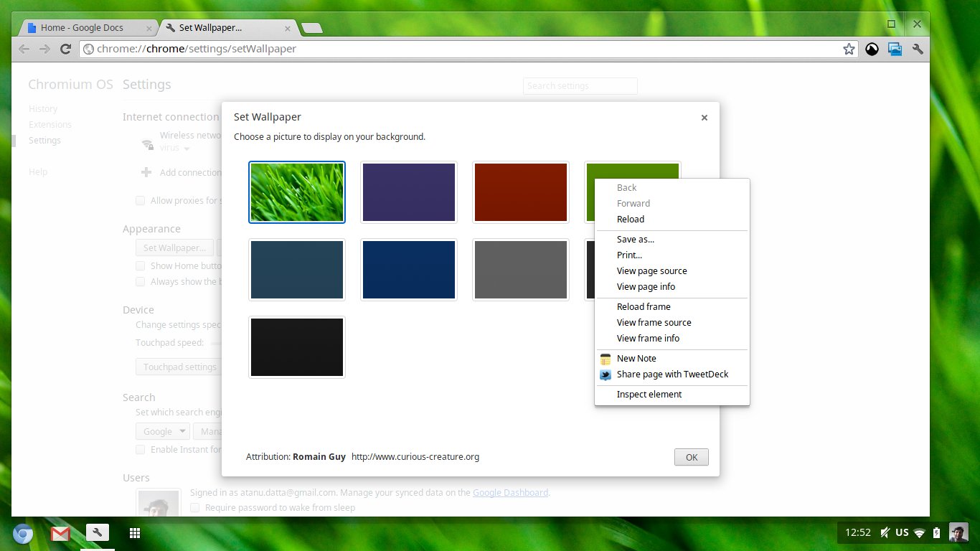
Task: Close the Set Wallpaper dialog with X
Action: 704,118
